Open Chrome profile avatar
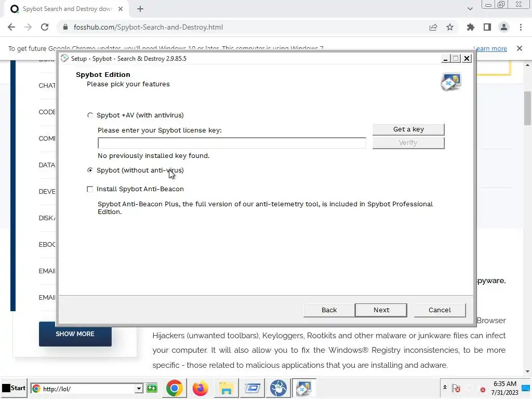Screen dimensions: 532x399 (504, 27)
